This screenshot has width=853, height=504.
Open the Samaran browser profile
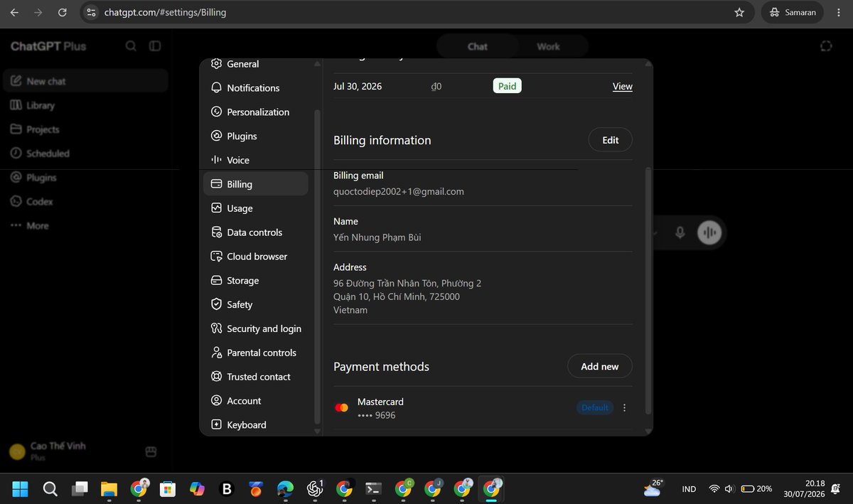(x=793, y=12)
